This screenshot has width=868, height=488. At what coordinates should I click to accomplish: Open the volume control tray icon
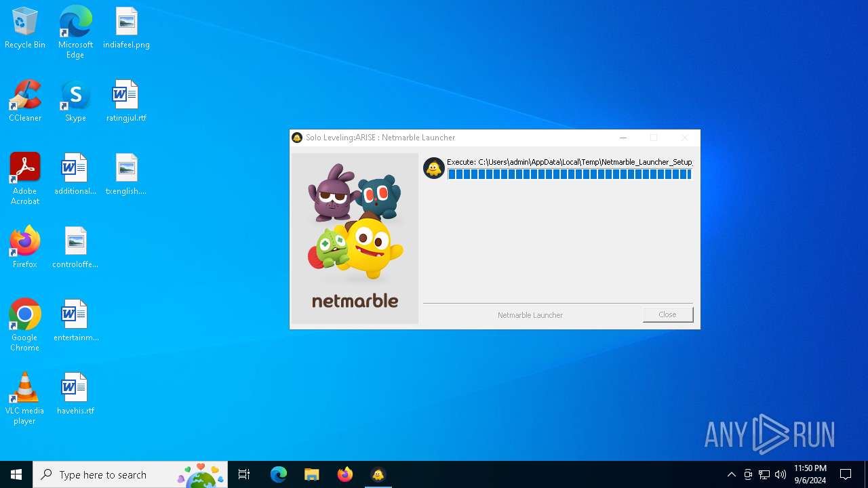pos(781,474)
